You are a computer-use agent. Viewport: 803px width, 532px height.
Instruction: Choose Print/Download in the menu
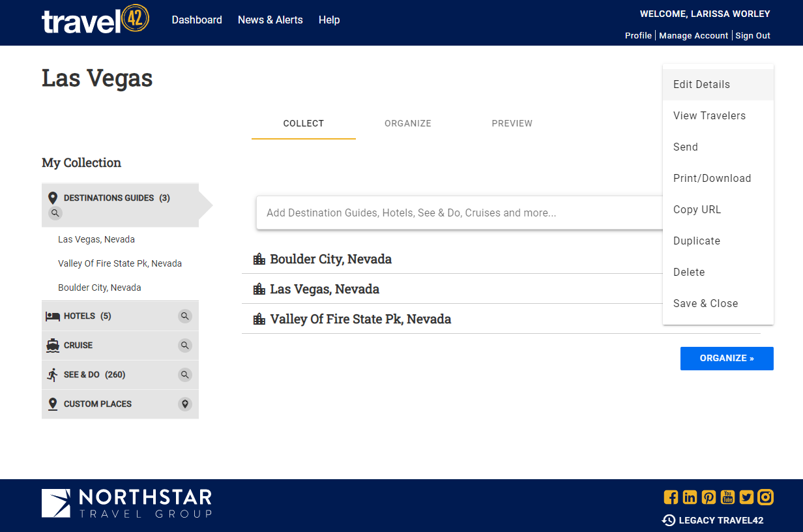712,178
